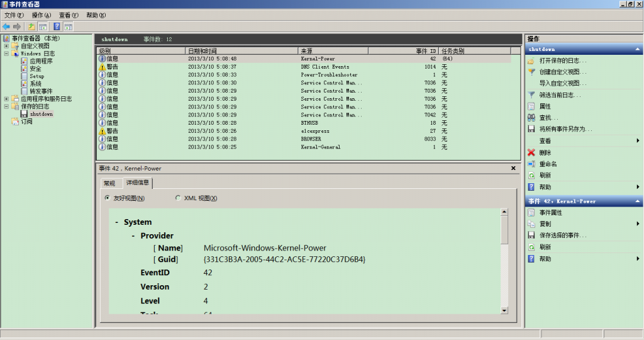Viewport: 644px width, 340px height.
Task: Select the XML 视图 radio button
Action: point(178,198)
